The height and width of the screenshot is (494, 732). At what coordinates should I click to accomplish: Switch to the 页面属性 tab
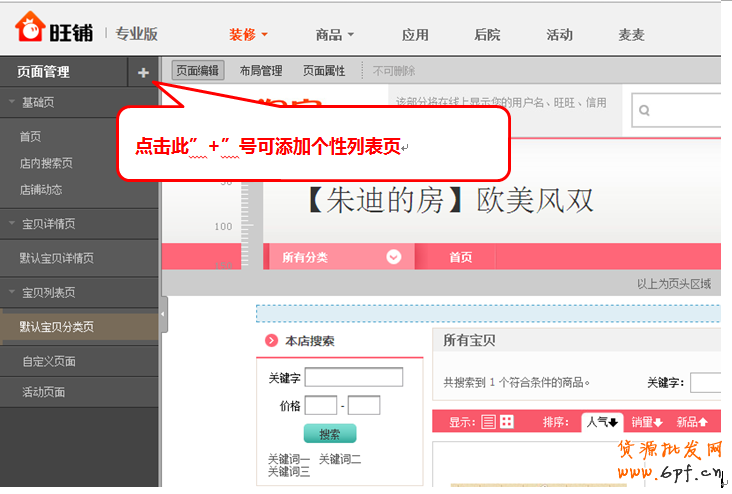[x=324, y=71]
